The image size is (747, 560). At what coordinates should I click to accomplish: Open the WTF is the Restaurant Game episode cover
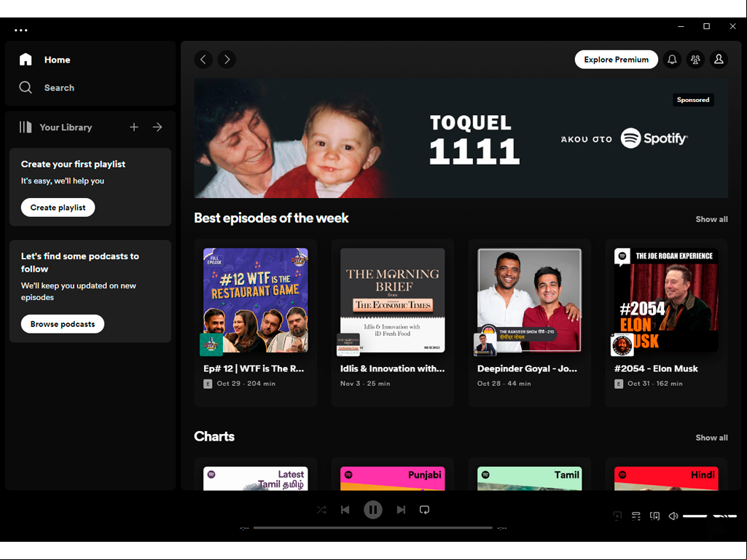coord(255,300)
